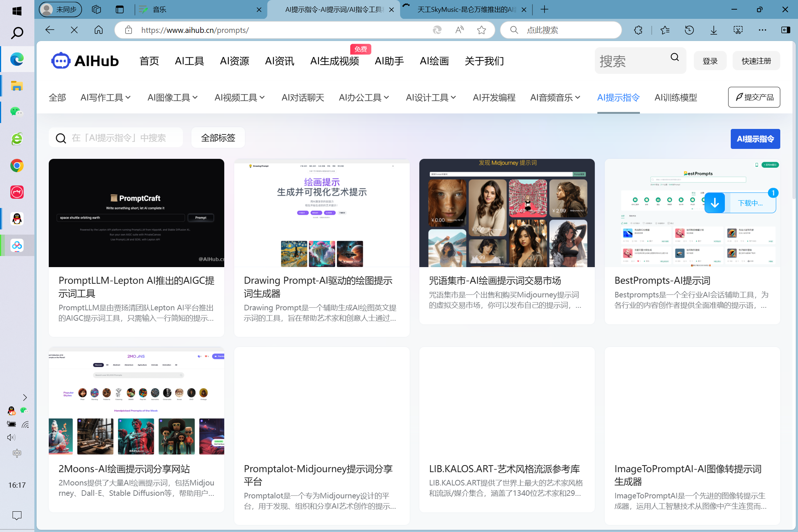Screen dimensions: 798x532
Task: Select the 全部 category tab
Action: 57,98
